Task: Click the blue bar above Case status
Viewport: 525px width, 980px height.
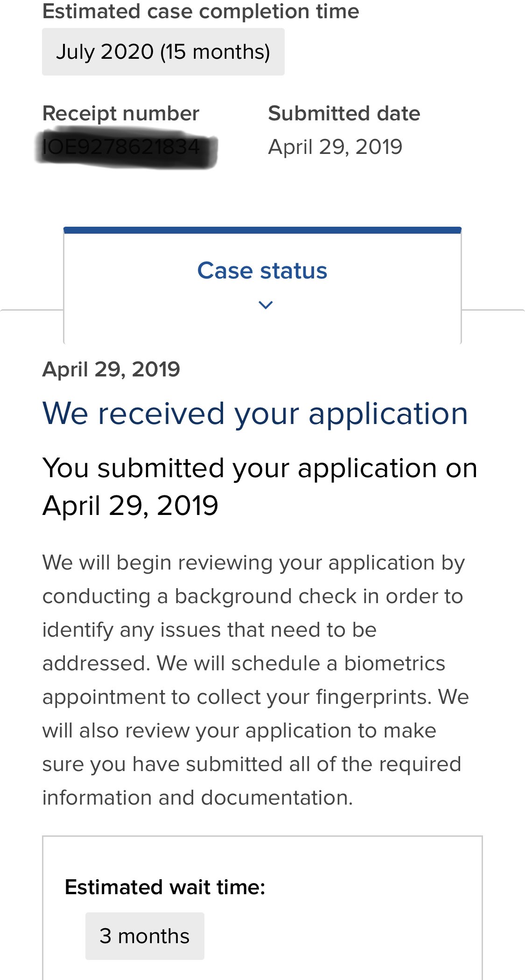Action: tap(262, 230)
